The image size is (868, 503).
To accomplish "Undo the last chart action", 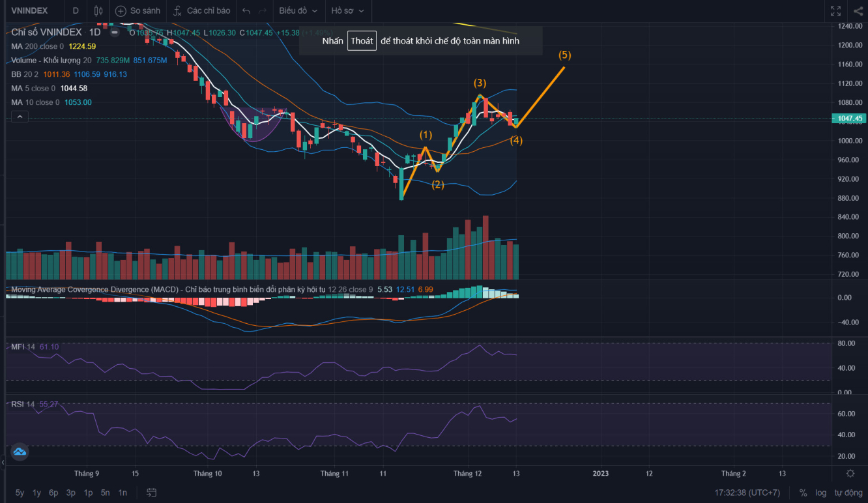I will click(x=246, y=11).
